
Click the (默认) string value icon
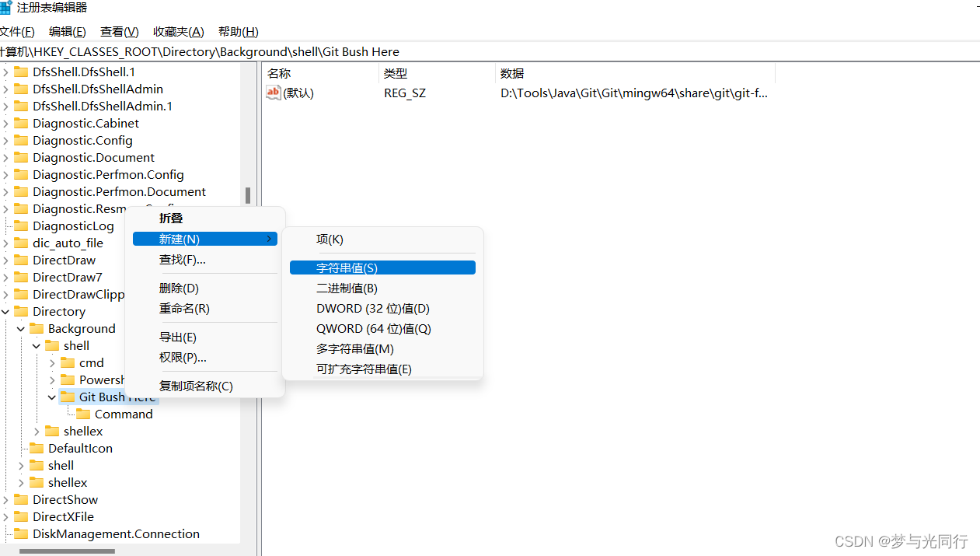274,93
